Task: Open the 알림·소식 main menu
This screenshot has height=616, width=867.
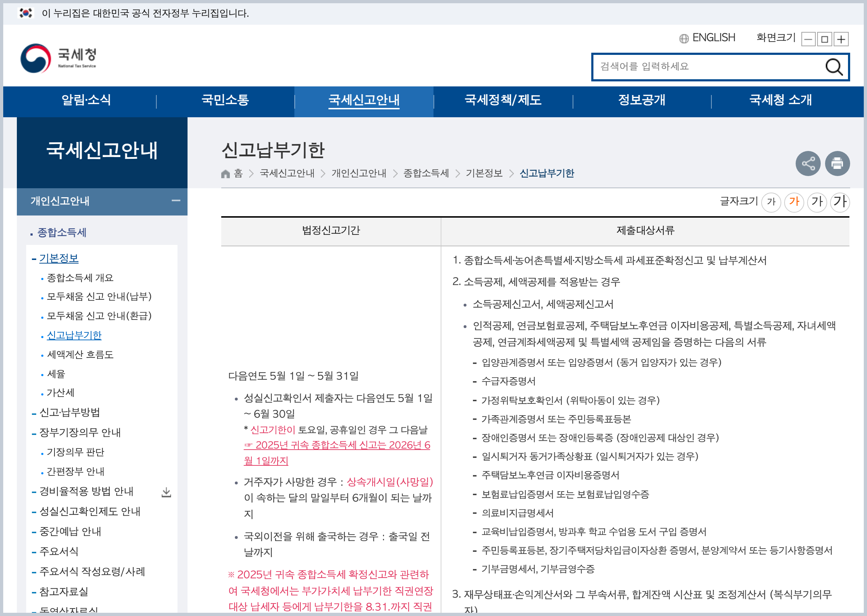Action: pos(86,100)
